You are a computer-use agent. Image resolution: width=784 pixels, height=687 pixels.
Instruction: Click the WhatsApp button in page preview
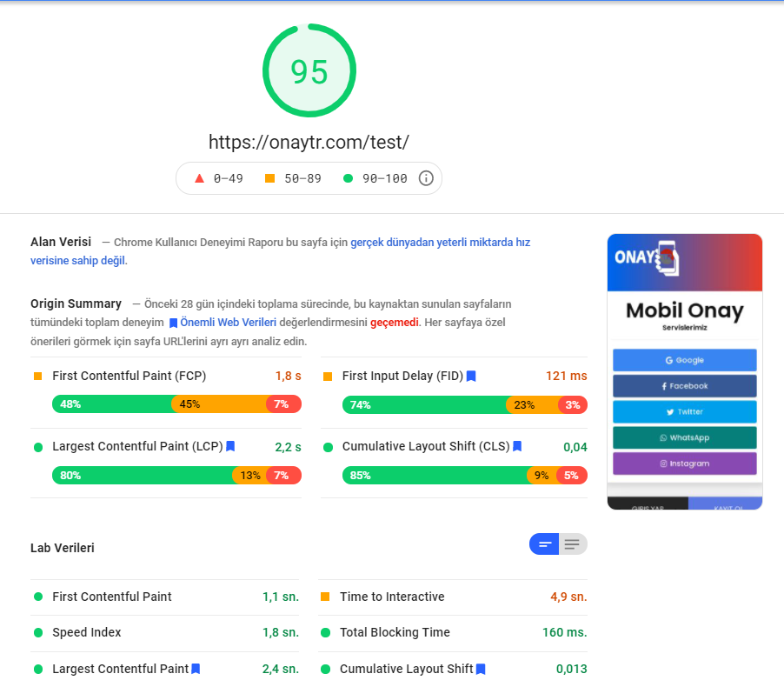(x=684, y=437)
